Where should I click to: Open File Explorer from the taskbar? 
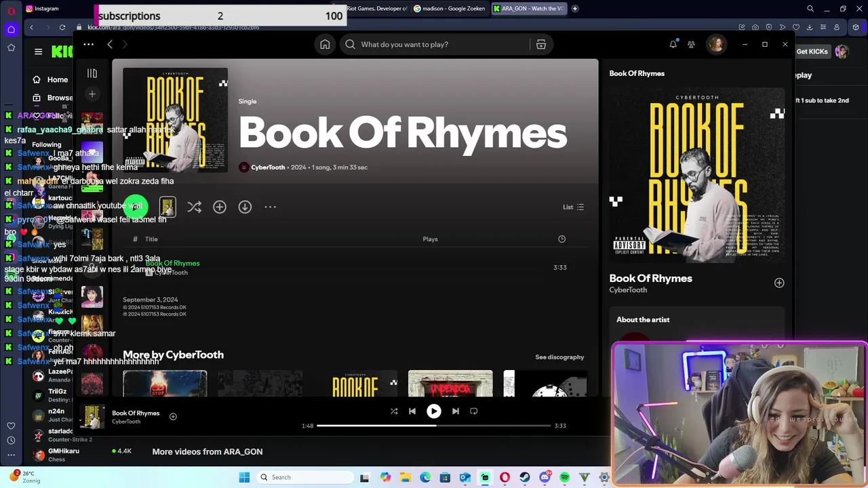(406, 478)
